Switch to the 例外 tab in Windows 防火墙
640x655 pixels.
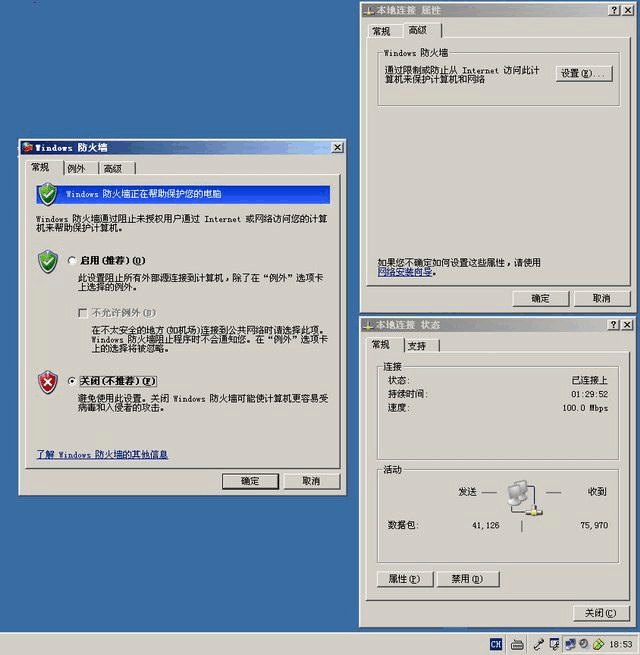tap(77, 169)
